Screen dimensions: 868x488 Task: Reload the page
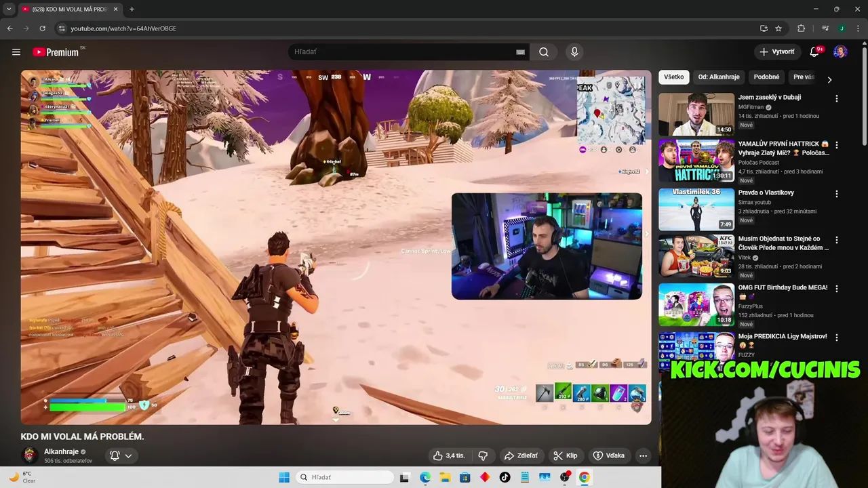click(42, 28)
